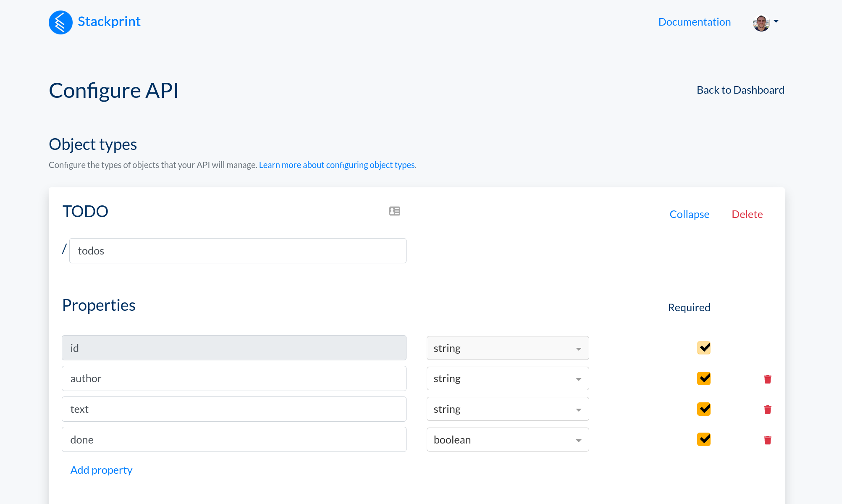Click the todos path input field
This screenshot has width=842, height=504.
(237, 251)
